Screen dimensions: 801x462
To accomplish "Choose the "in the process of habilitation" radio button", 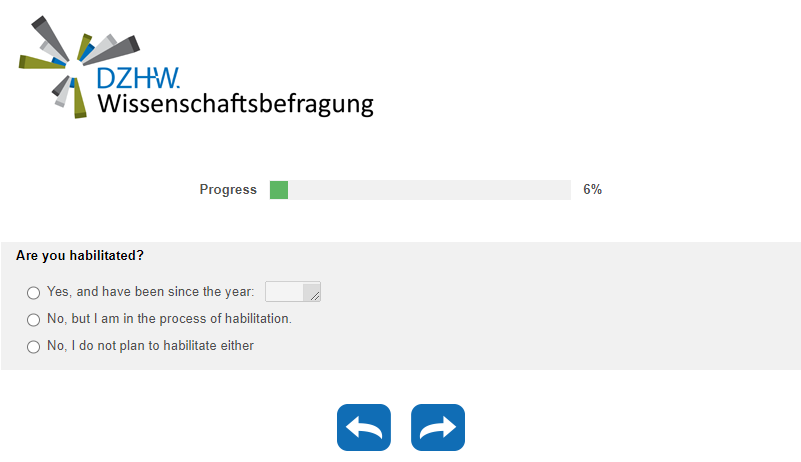I will tap(34, 320).
